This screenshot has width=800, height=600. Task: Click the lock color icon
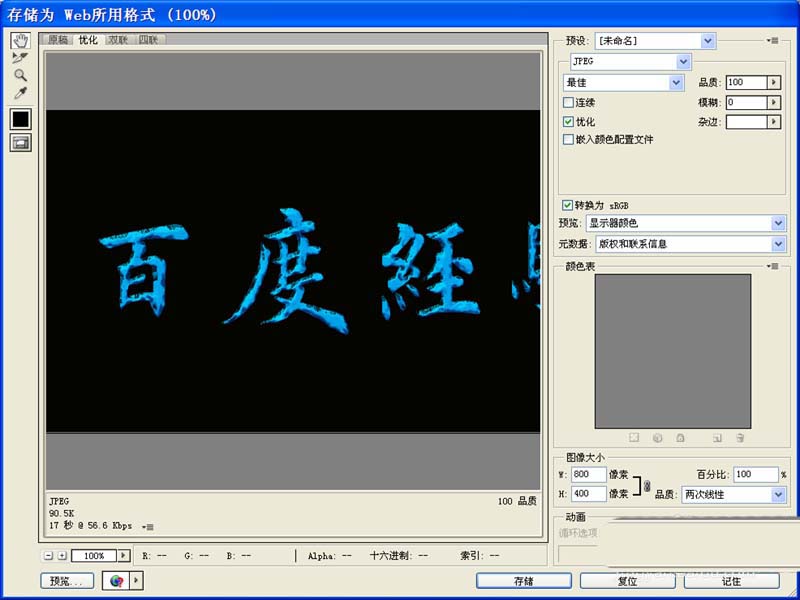click(x=680, y=438)
